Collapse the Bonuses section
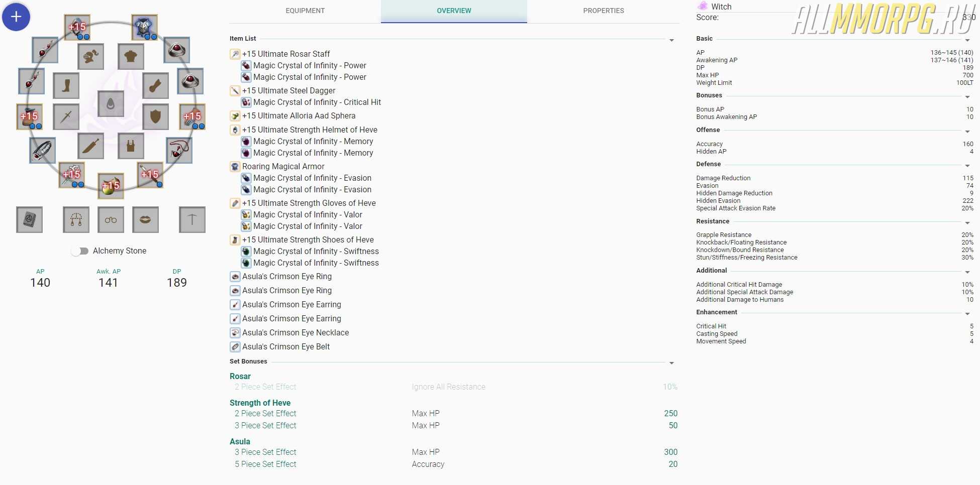 (967, 97)
